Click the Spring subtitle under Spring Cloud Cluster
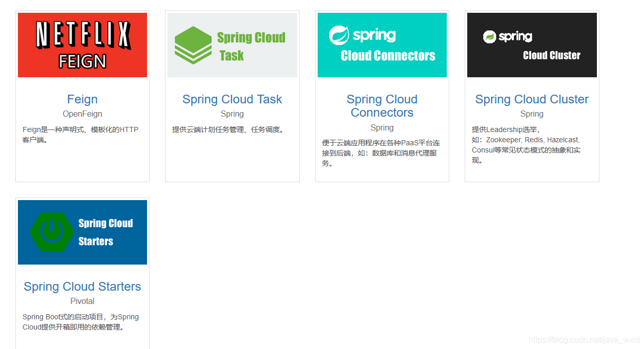644x349 pixels. [x=532, y=114]
